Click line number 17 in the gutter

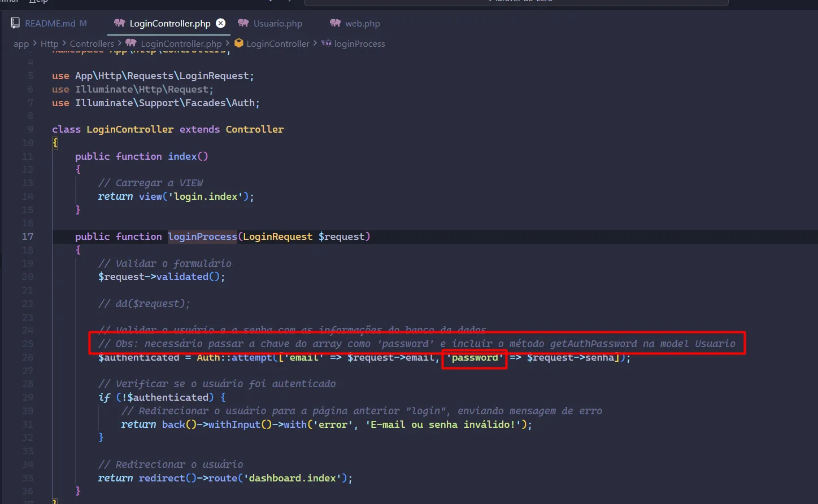(27, 236)
